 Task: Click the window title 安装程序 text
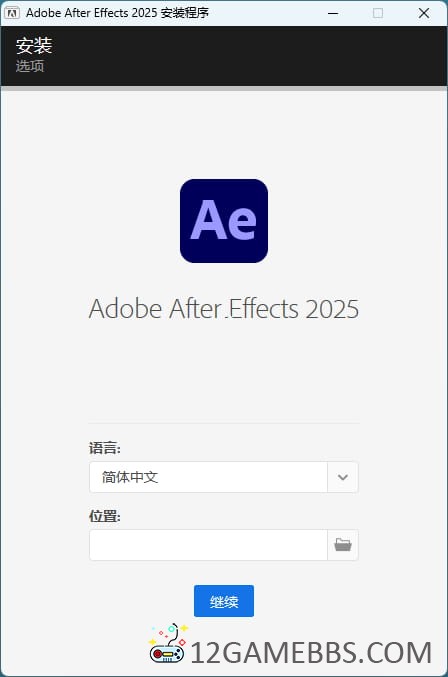pos(185,13)
